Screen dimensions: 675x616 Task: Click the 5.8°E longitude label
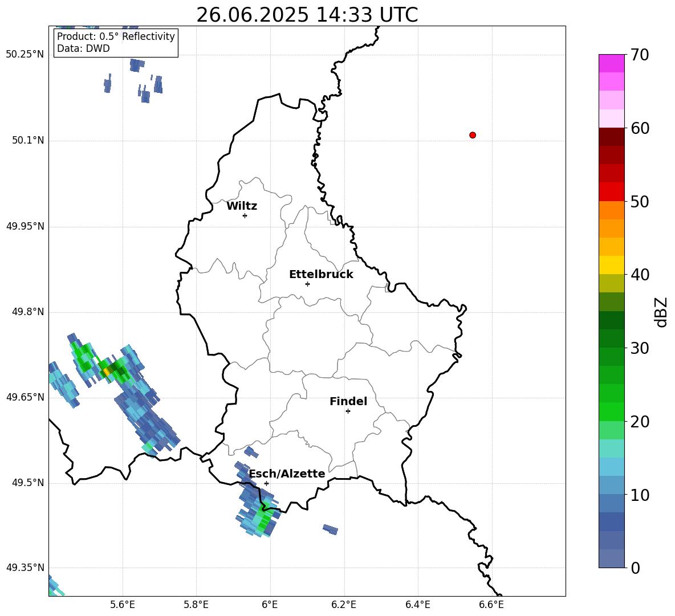pos(196,605)
